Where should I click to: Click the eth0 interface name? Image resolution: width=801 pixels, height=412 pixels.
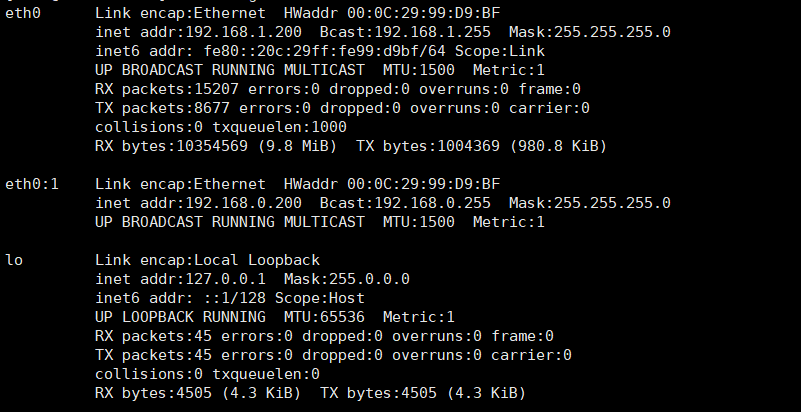(22, 13)
